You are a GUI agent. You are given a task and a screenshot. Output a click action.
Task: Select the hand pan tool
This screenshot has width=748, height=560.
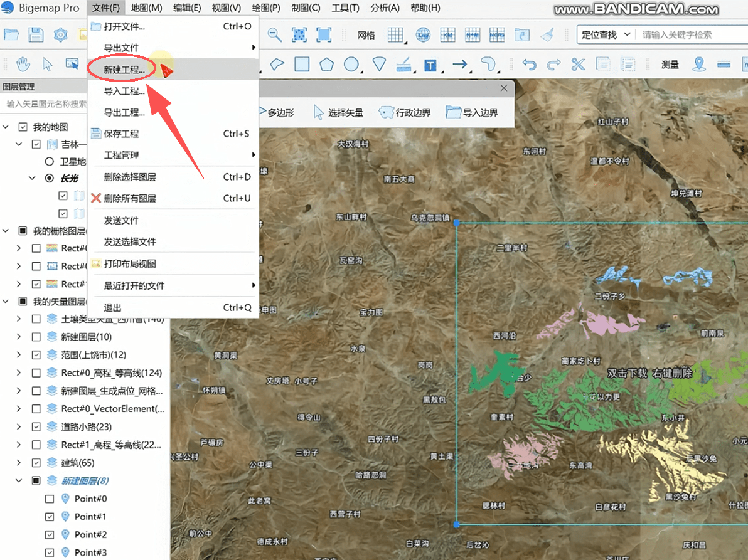pyautogui.click(x=23, y=64)
